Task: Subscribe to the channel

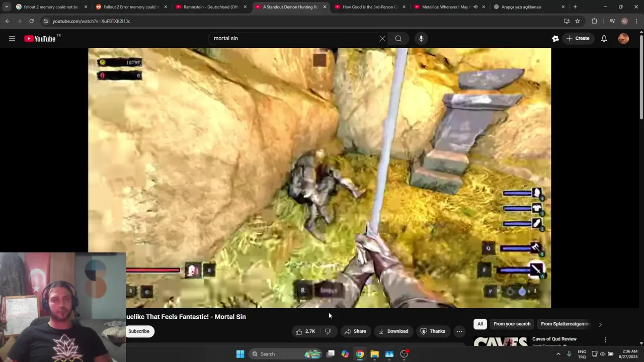Action: (139, 331)
